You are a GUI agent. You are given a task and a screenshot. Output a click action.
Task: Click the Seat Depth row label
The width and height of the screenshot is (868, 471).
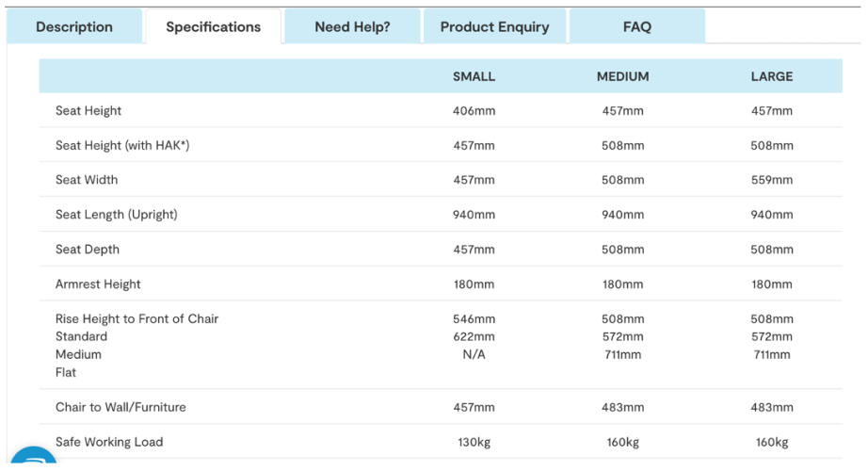(x=87, y=250)
